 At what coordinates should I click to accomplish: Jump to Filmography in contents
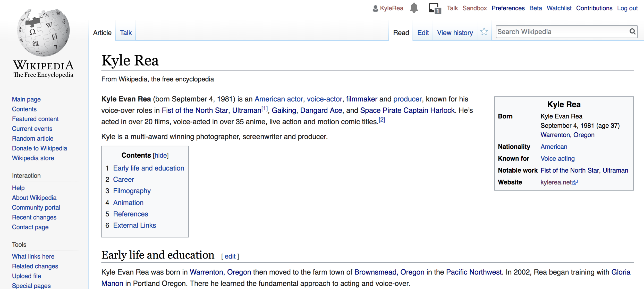[132, 191]
